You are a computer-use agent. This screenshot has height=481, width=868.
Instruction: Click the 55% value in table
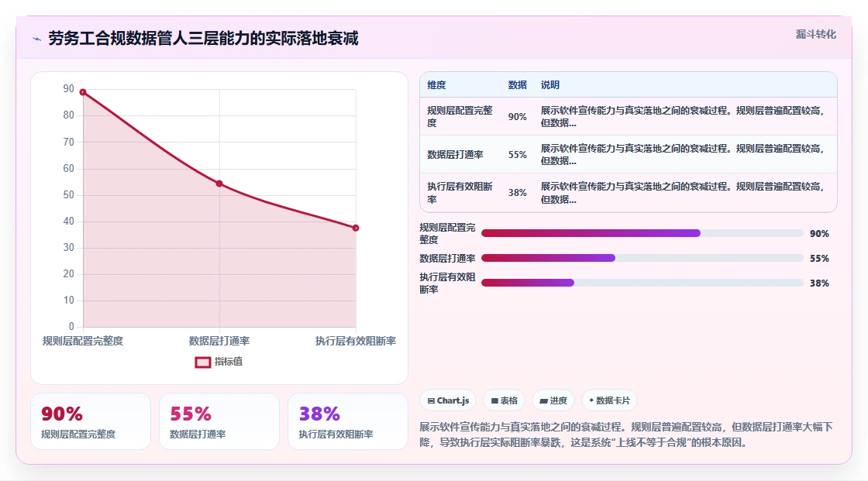click(518, 155)
